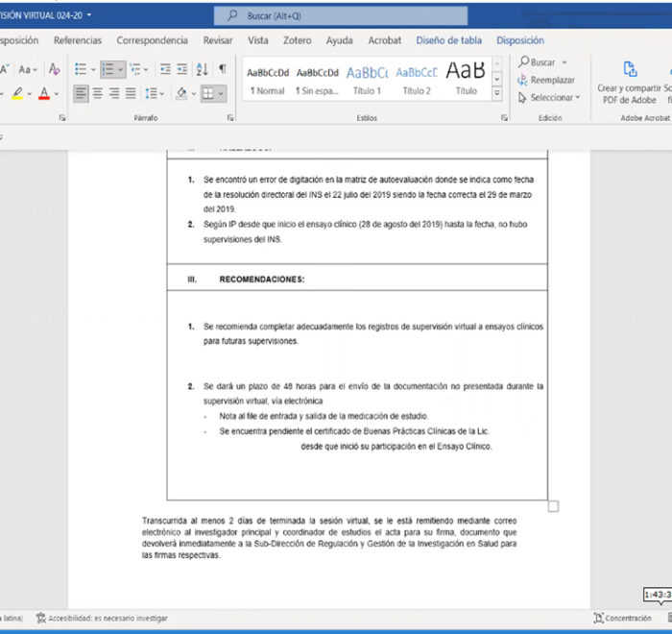The width and height of the screenshot is (672, 634).
Task: Open the font dialog launcher
Action: click(x=62, y=117)
